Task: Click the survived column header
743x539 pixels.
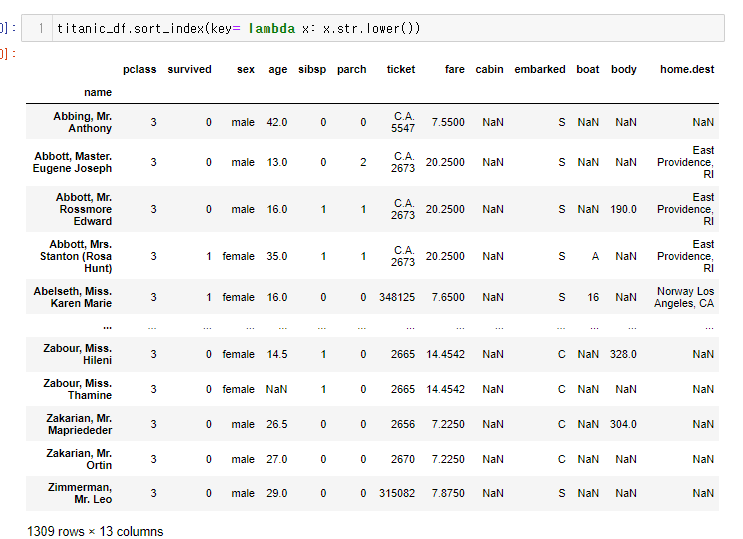Action: coord(190,69)
